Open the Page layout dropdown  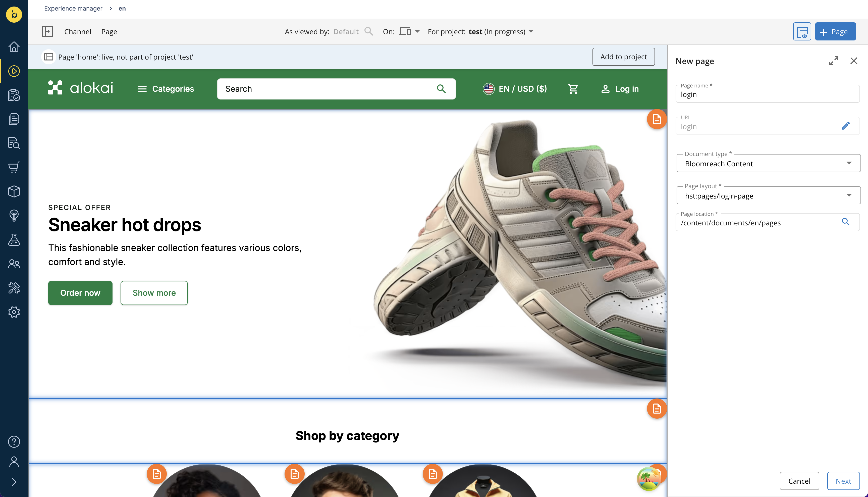(768, 195)
